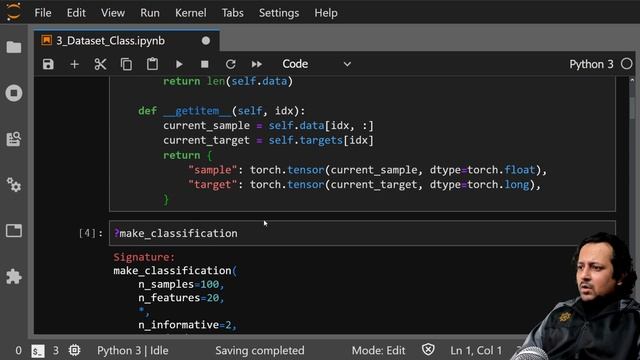Open the Running Terminals and Kernels panel
This screenshot has width=640, height=360.
pyautogui.click(x=14, y=93)
